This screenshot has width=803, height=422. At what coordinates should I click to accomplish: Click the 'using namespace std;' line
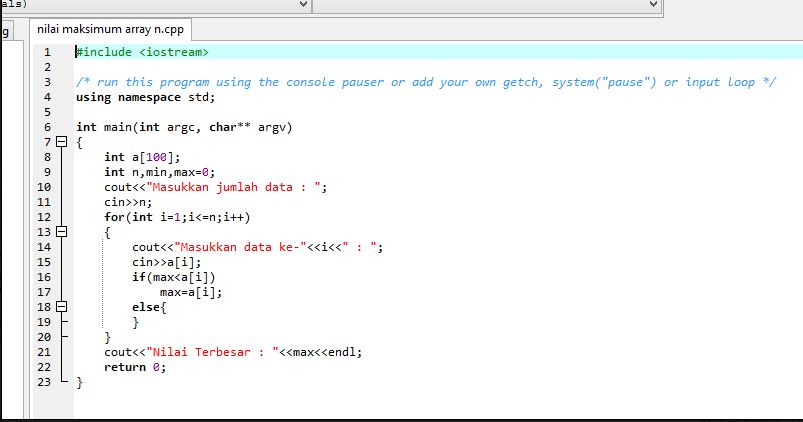pyautogui.click(x=145, y=97)
